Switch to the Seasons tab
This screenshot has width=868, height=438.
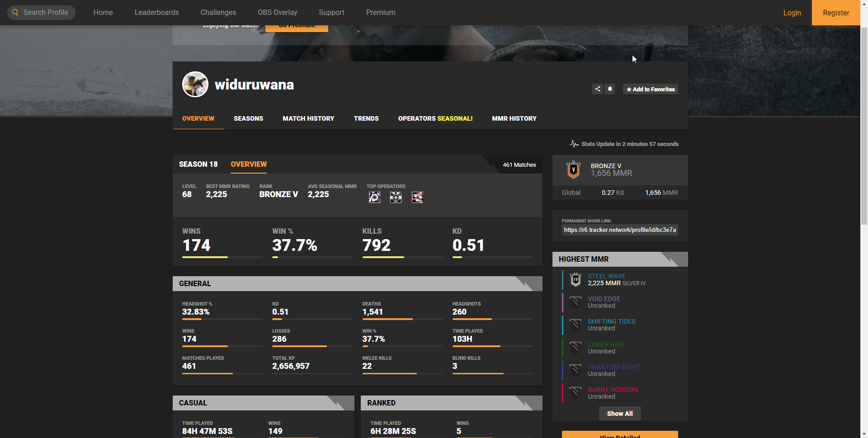click(x=248, y=118)
